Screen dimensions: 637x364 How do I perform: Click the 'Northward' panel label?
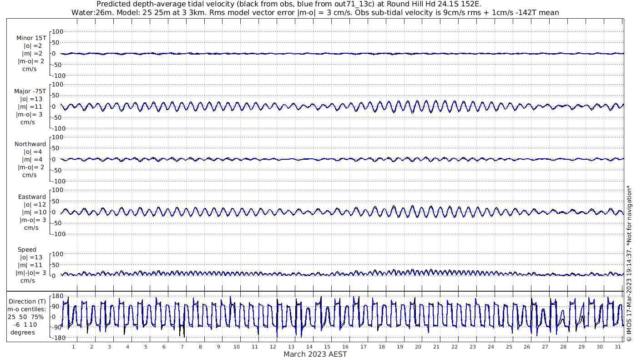pos(30,144)
